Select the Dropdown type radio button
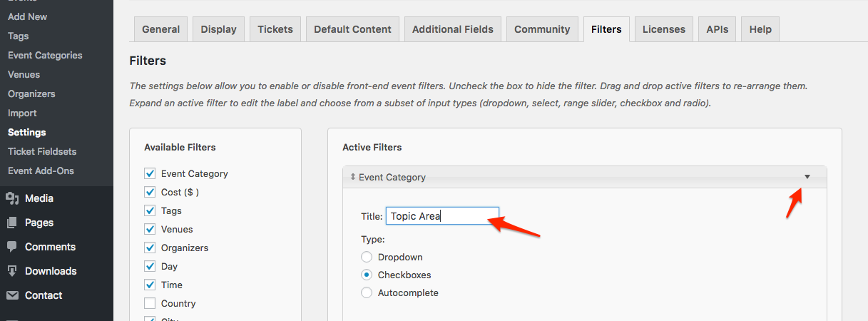The width and height of the screenshot is (868, 321). [x=367, y=257]
